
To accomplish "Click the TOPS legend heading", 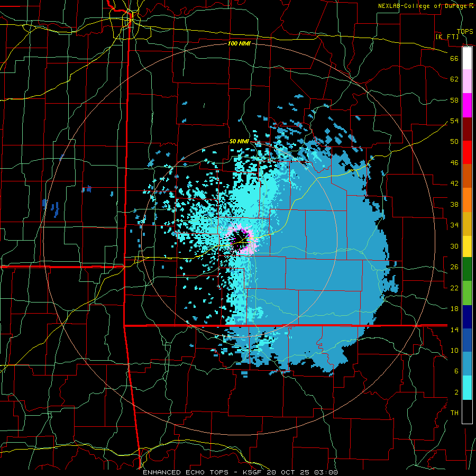I will [x=465, y=31].
